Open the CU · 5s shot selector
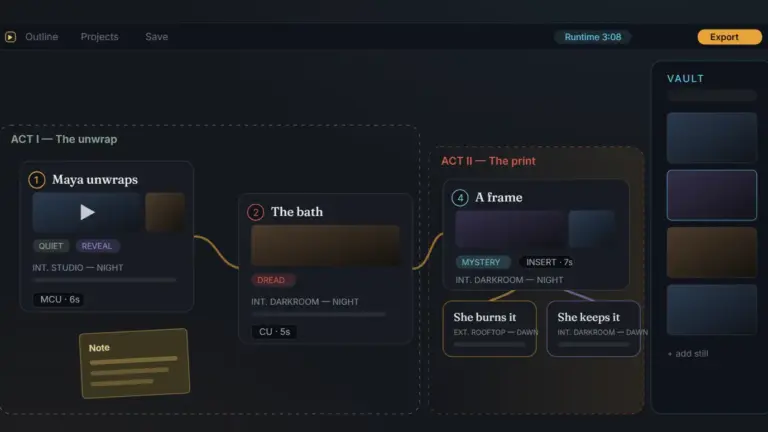The width and height of the screenshot is (768, 432). click(x=274, y=332)
